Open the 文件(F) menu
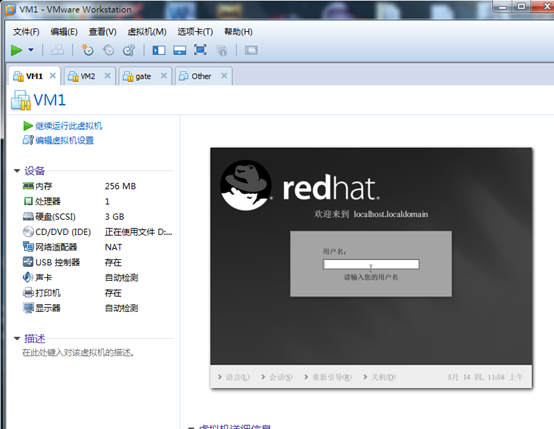Image resolution: width=554 pixels, height=429 pixels. (26, 32)
